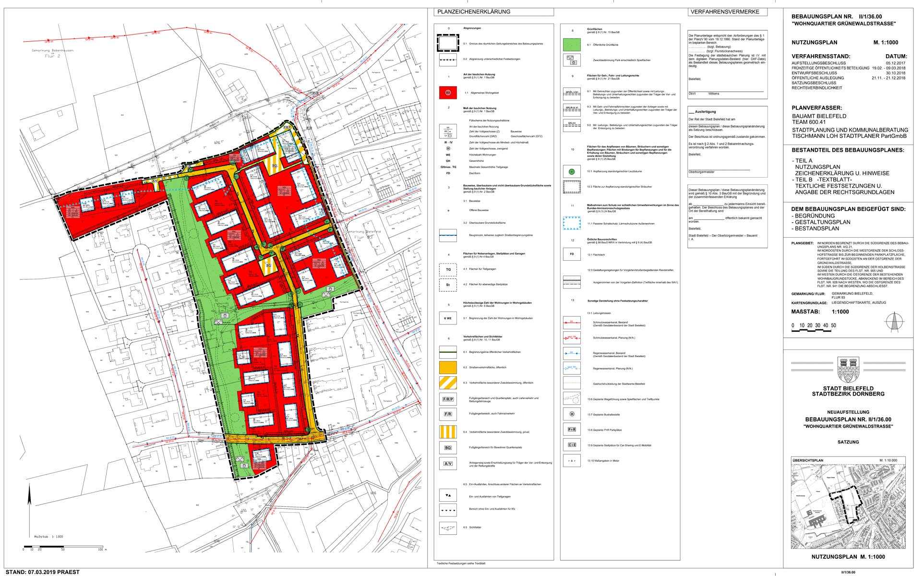Click the F/R/P pedestrian zone legend icon

[448, 399]
